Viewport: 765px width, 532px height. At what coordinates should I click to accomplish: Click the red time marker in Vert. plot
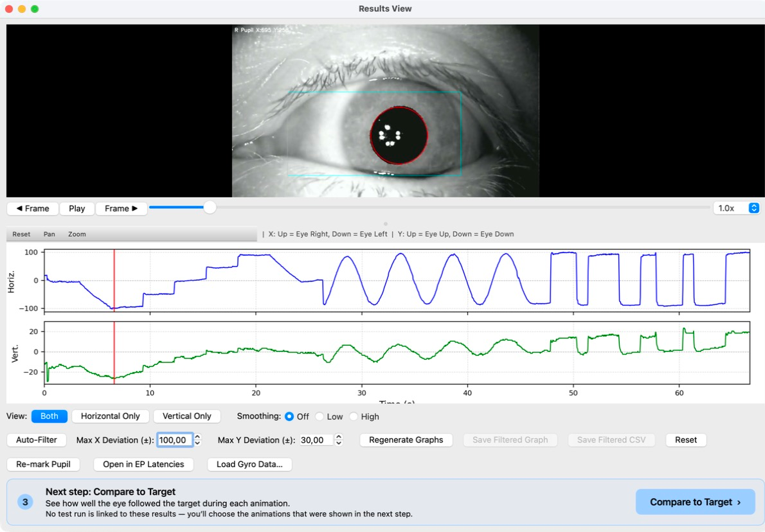(x=114, y=353)
